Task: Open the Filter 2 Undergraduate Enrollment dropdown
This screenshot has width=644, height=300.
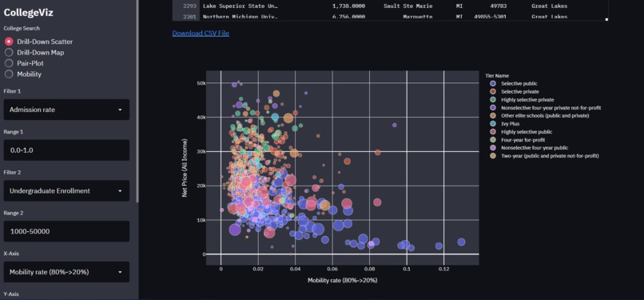Action: [x=66, y=190]
